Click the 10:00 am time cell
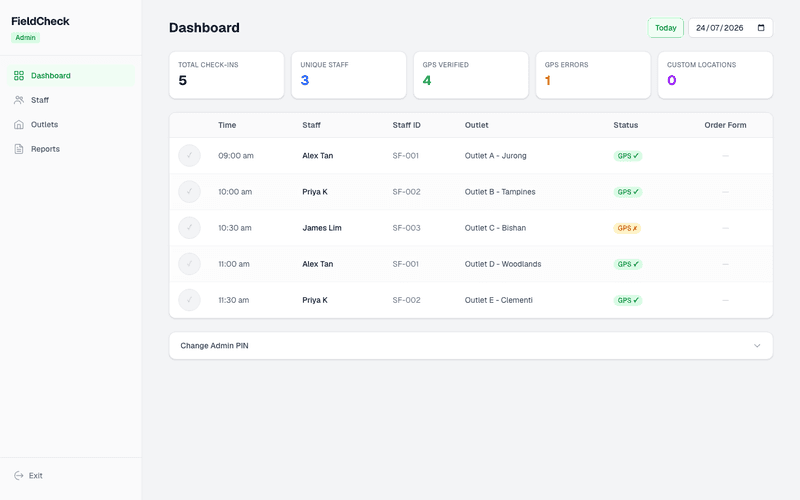This screenshot has width=800, height=500. click(x=235, y=192)
